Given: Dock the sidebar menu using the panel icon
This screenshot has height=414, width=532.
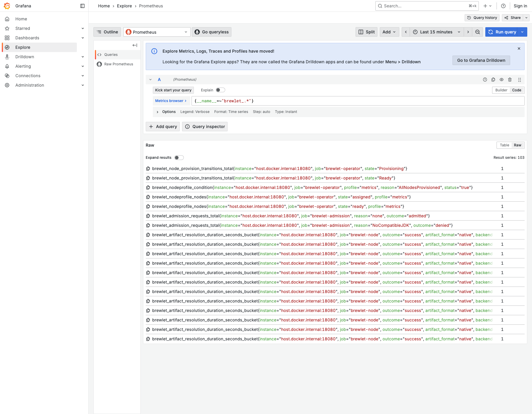Looking at the screenshot, I should (x=82, y=6).
